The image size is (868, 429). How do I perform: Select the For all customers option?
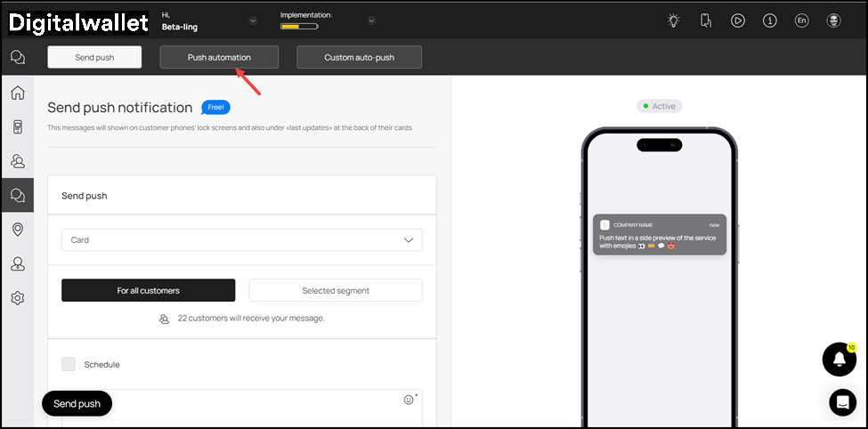[x=148, y=290]
